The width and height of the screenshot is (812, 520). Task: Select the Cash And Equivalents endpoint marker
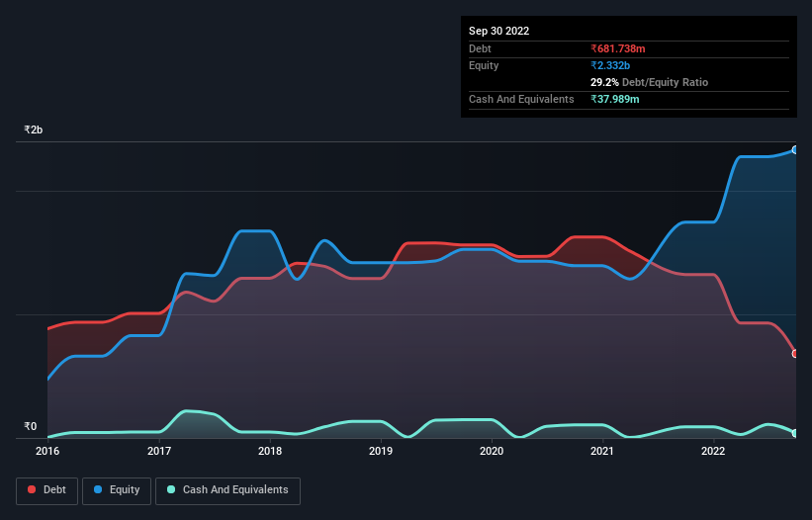(795, 434)
